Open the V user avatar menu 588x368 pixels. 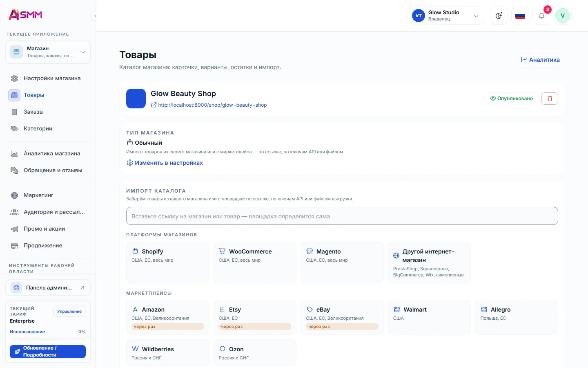563,16
